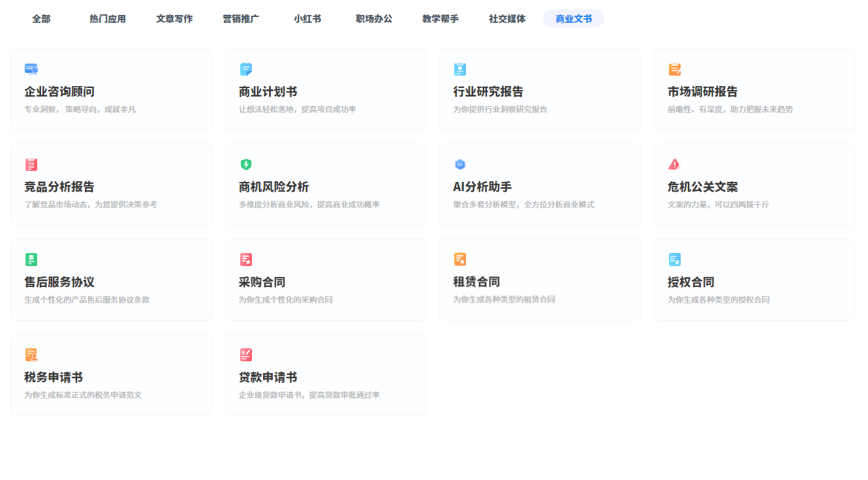Open the 授权合同 title
Viewport: 868px width, 480px height.
click(x=691, y=282)
